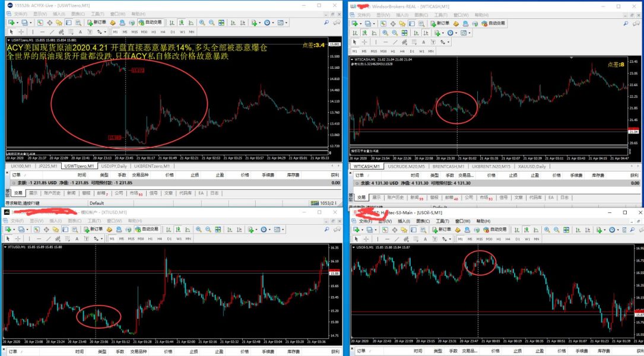644x356 pixels.
Task: Expand periods clock dropdown in USOil-S window
Action: click(x=618, y=230)
